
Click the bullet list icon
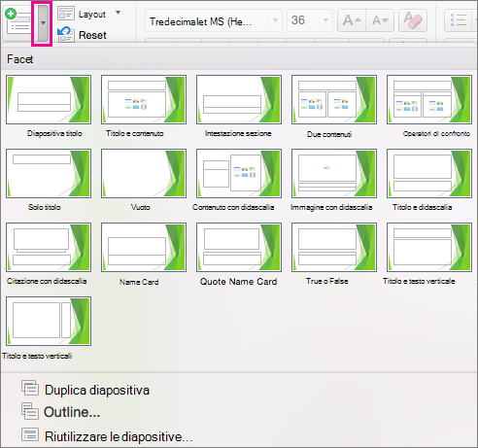pos(459,20)
